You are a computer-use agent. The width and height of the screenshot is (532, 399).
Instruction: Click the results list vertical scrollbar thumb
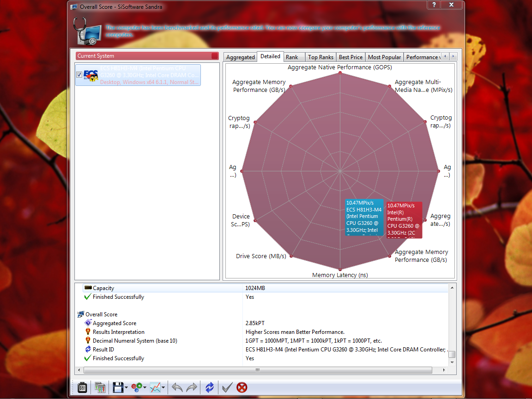pyautogui.click(x=452, y=354)
